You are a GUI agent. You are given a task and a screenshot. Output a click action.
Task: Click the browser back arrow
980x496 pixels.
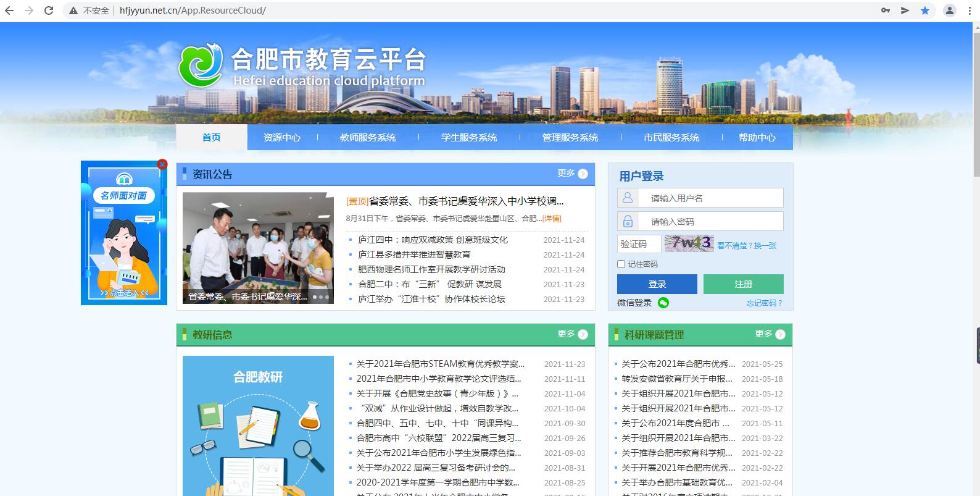pyautogui.click(x=9, y=11)
